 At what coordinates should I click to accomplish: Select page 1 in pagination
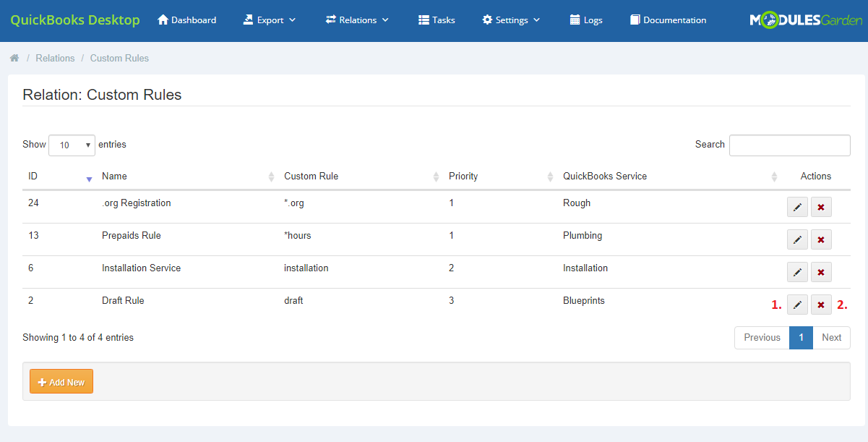click(801, 338)
